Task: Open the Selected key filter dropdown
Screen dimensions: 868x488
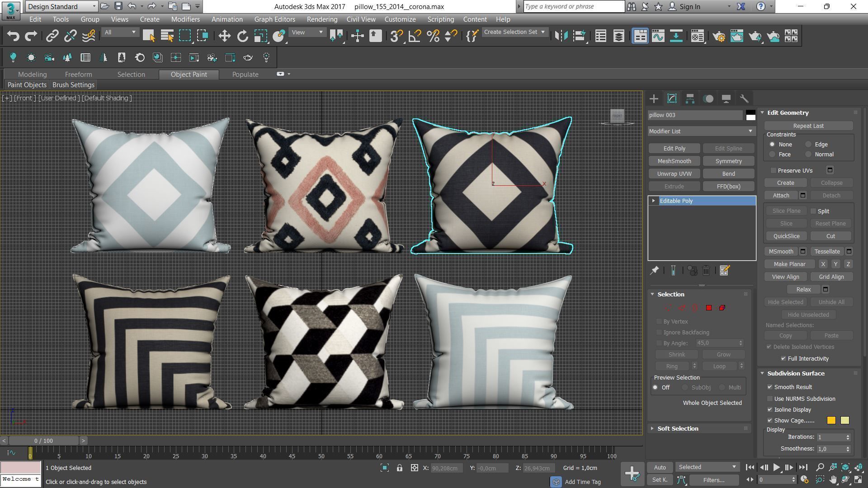Action: click(x=708, y=467)
